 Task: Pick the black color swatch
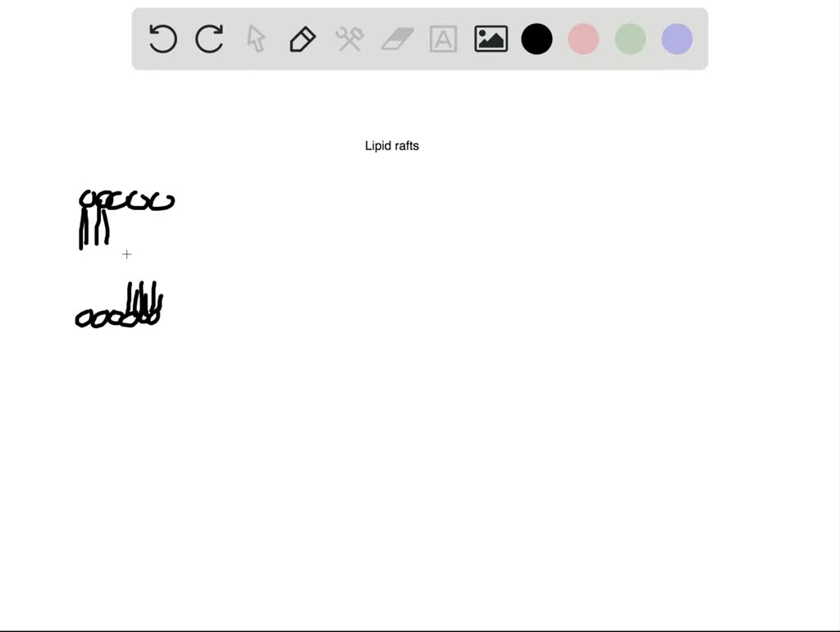point(537,39)
